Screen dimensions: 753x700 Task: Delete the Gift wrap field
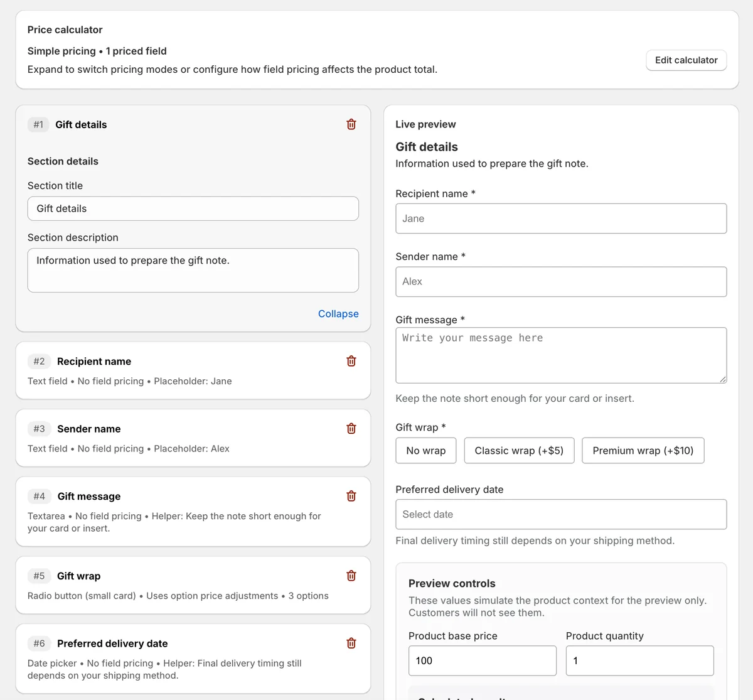[x=351, y=576]
